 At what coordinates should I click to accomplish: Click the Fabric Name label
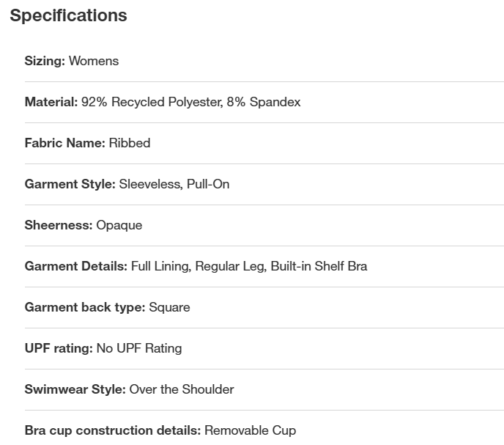pos(64,143)
